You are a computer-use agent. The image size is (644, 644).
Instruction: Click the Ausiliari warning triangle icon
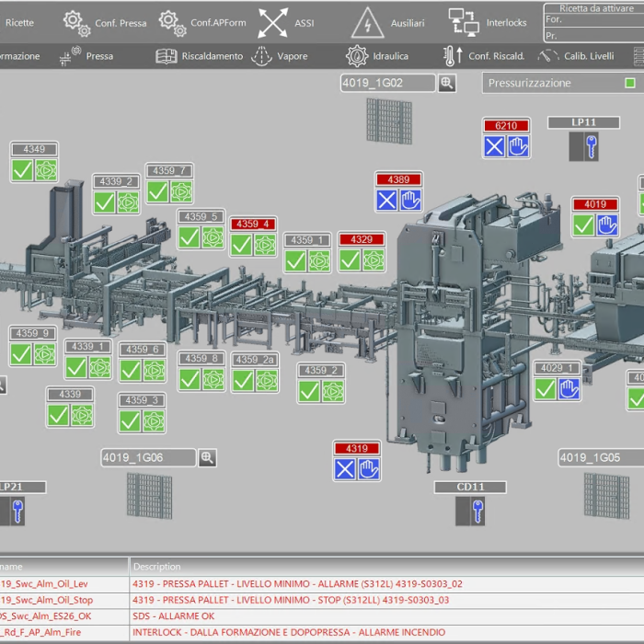(x=368, y=22)
